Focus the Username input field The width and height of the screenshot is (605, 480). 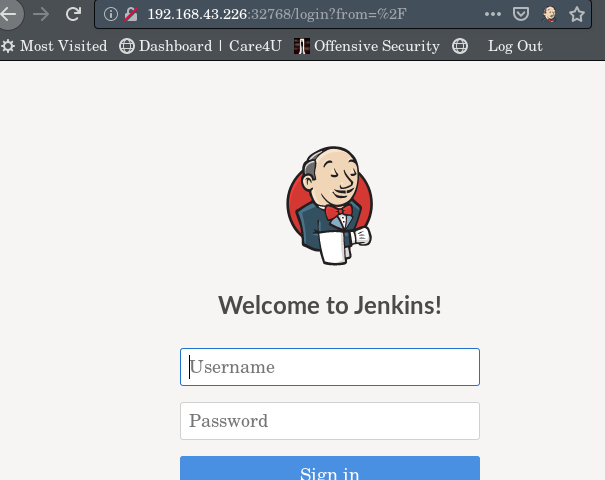pyautogui.click(x=330, y=367)
